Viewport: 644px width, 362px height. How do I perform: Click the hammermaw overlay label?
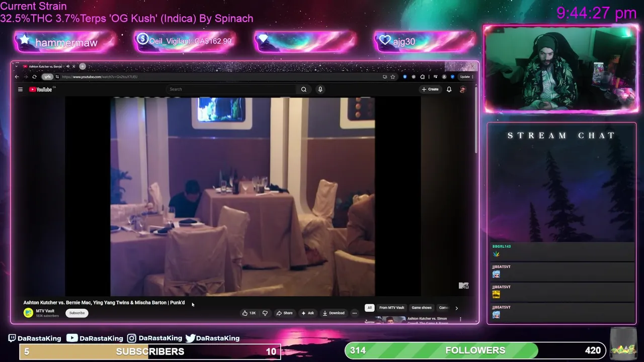(66, 43)
